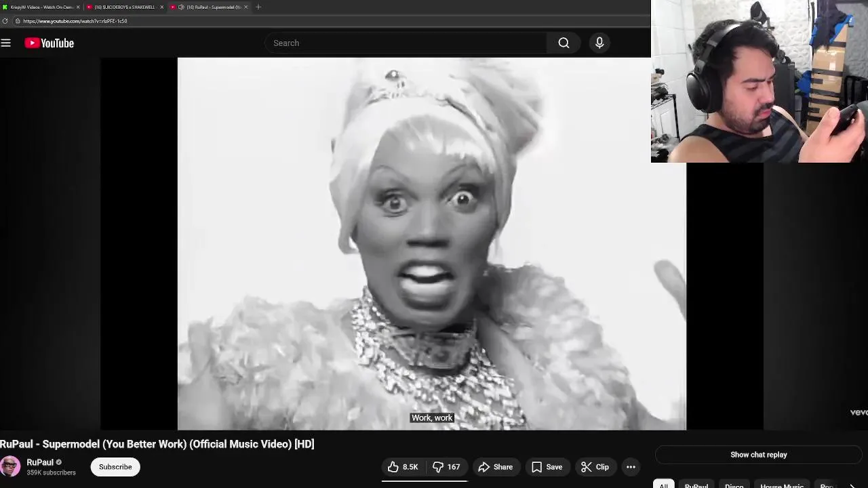Close the KrispyW Videos browser tab
868x488 pixels.
tap(78, 7)
